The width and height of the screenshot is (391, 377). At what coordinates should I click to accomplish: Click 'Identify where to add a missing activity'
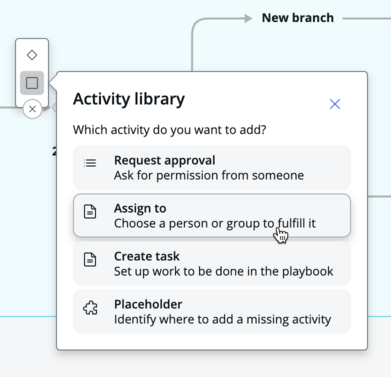click(x=223, y=319)
